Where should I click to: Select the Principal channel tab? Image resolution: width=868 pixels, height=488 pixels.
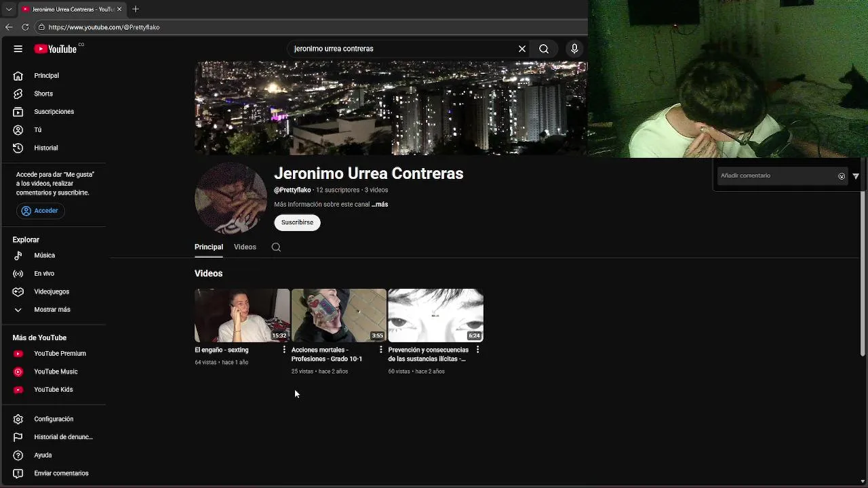[209, 247]
